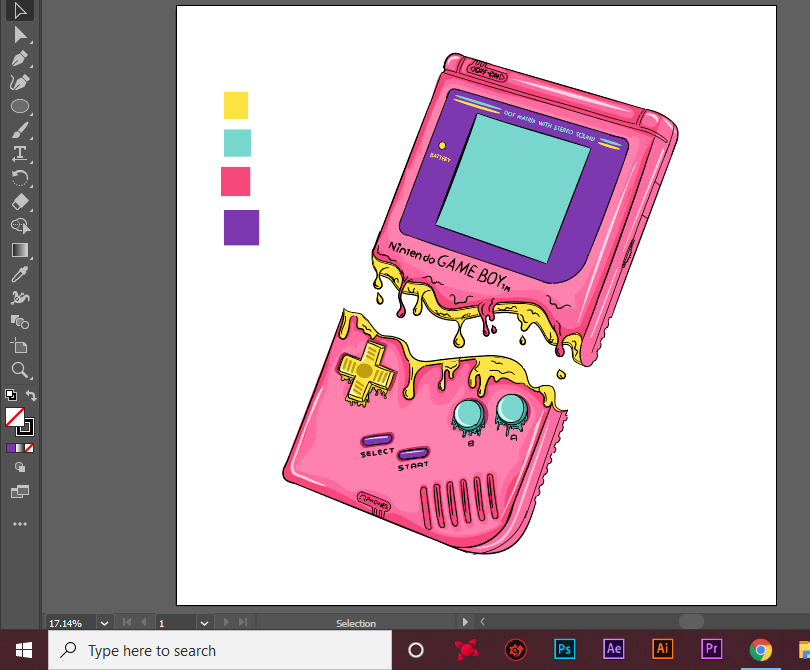Switch to Illustrator on the taskbar
810x670 pixels.
(663, 649)
